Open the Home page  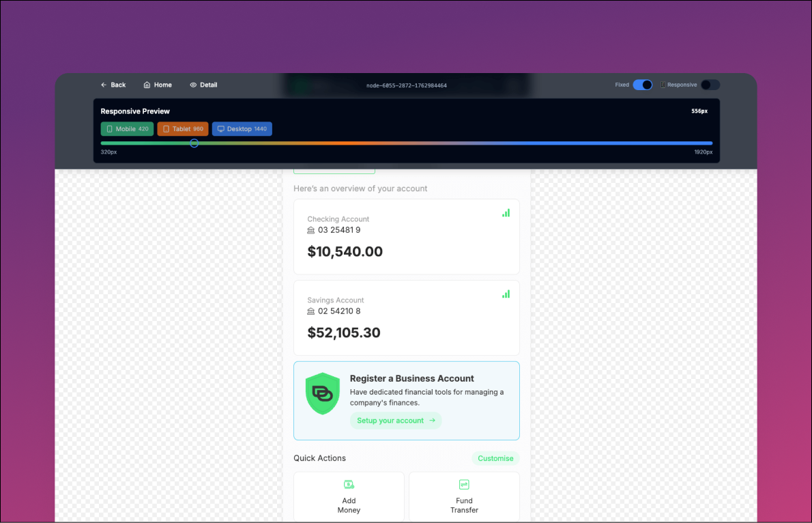point(158,85)
